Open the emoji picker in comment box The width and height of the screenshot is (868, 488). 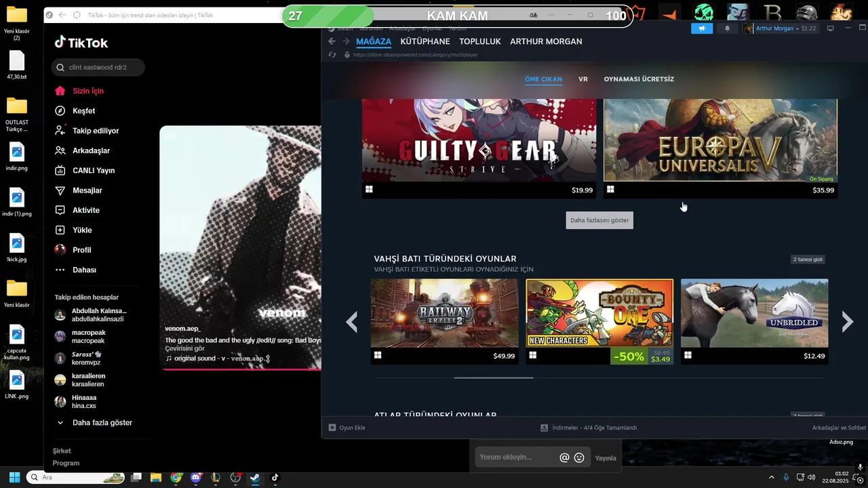(x=579, y=457)
